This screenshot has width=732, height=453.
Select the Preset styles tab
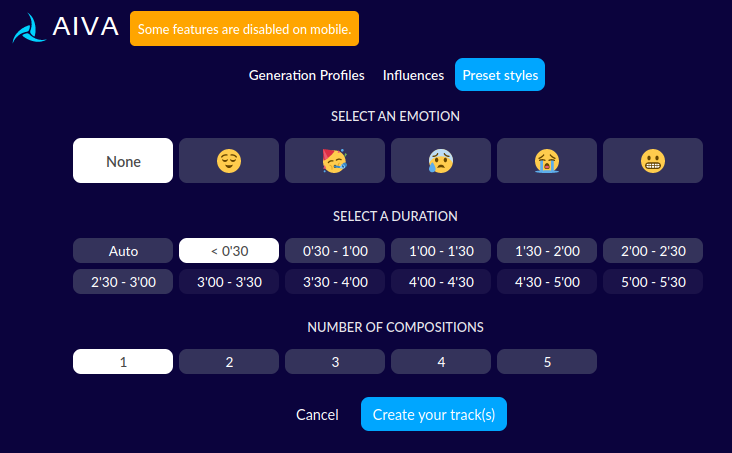coord(500,75)
